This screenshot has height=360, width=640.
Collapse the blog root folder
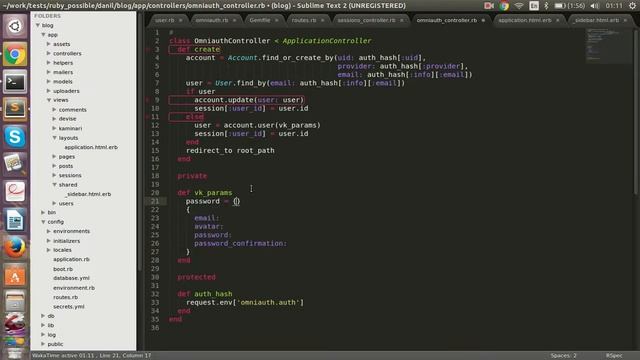pos(38,25)
